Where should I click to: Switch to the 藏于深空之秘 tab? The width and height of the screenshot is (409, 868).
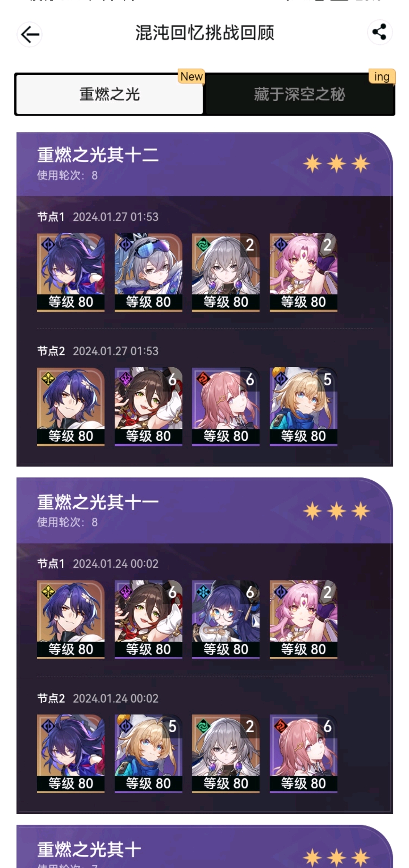click(x=299, y=94)
